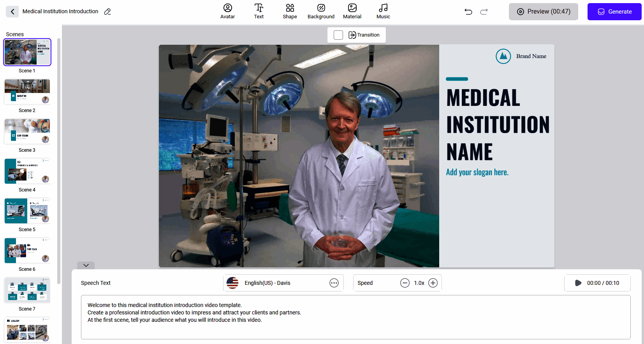
Task: Click inside the speech text box
Action: coord(355,317)
